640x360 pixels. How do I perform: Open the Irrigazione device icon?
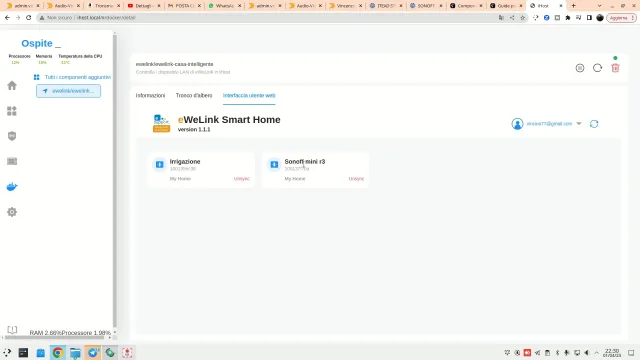click(x=160, y=164)
